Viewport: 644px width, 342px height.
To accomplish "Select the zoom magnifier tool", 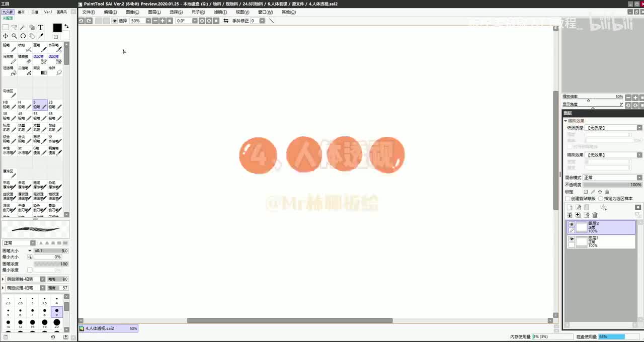I will click(14, 36).
